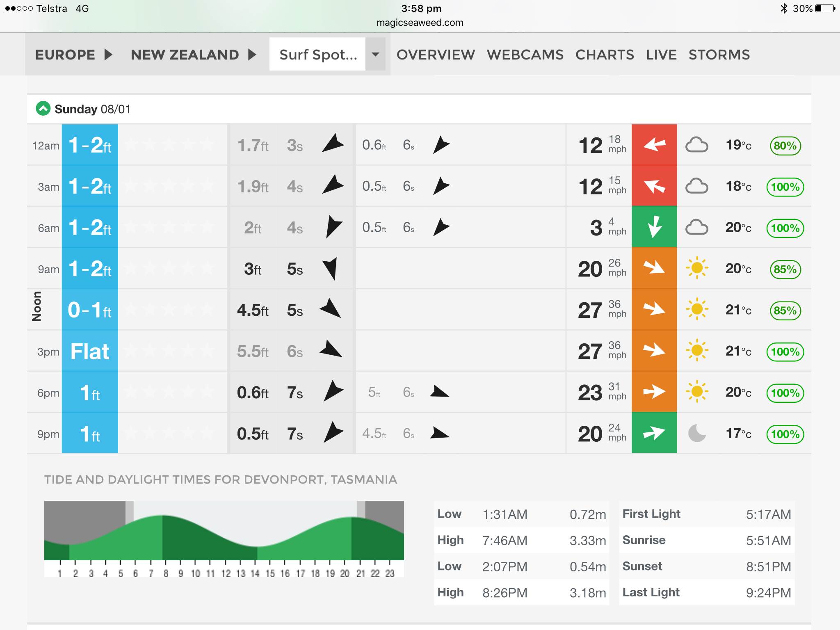840x630 pixels.
Task: Click the moon weather icon at 9pm
Action: pyautogui.click(x=696, y=433)
